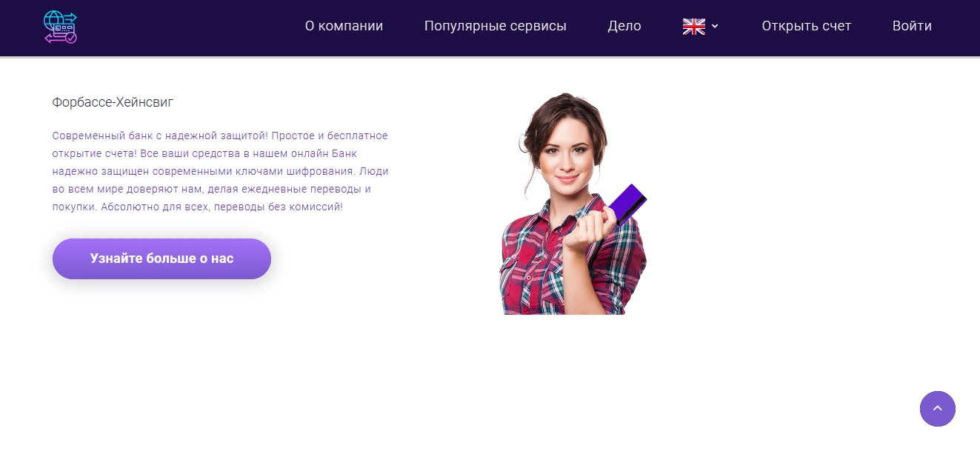Go to the Дело section
This screenshot has width=980, height=454.
pos(624,26)
